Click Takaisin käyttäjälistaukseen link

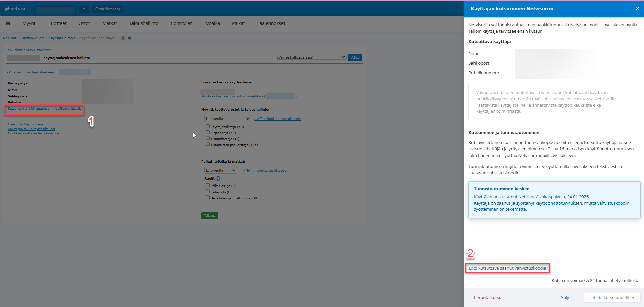[32, 72]
